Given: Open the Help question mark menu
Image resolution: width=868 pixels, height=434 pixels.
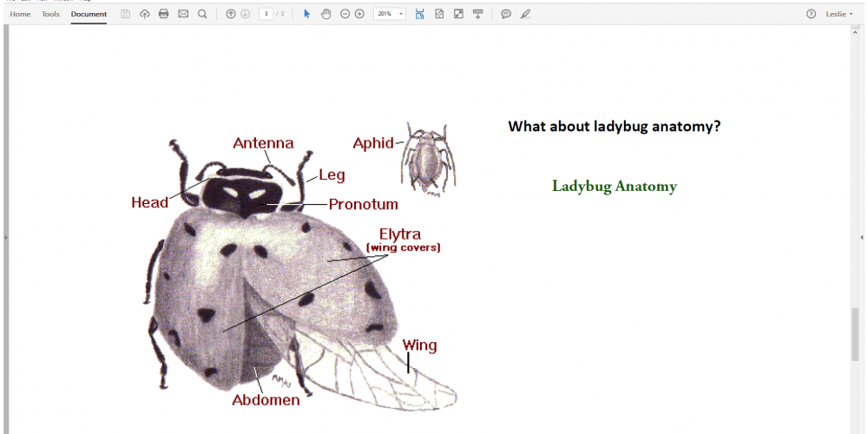Looking at the screenshot, I should pyautogui.click(x=811, y=14).
